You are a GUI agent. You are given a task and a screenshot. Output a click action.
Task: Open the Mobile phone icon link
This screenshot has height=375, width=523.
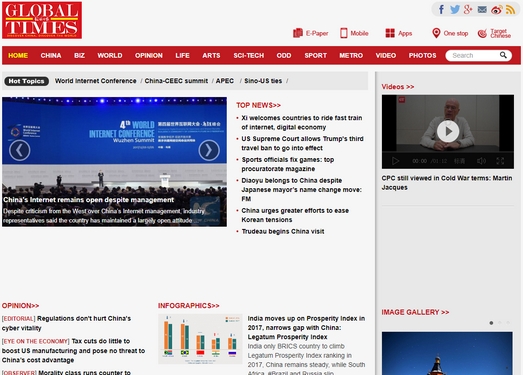[344, 33]
